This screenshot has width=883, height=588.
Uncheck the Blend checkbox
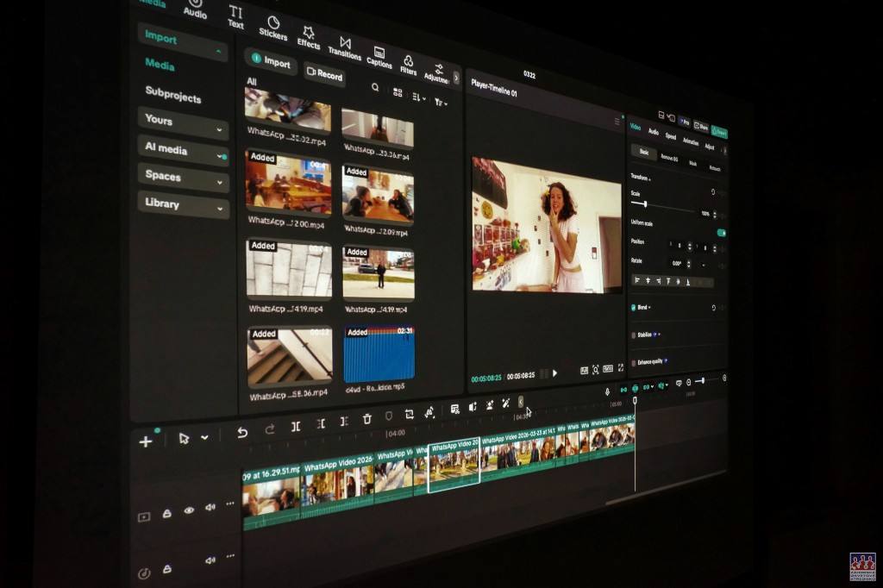[633, 307]
